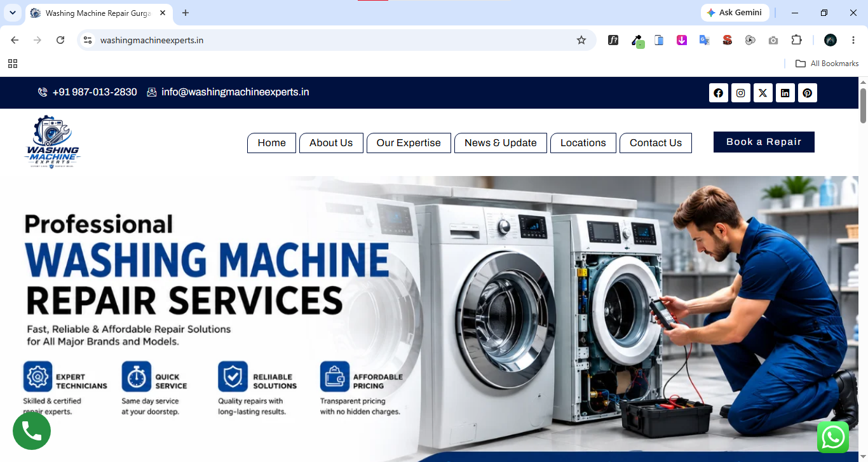Screen dimensions: 868x462
Task: Click the info@washingmachineexperts.in email link
Action: (235, 92)
